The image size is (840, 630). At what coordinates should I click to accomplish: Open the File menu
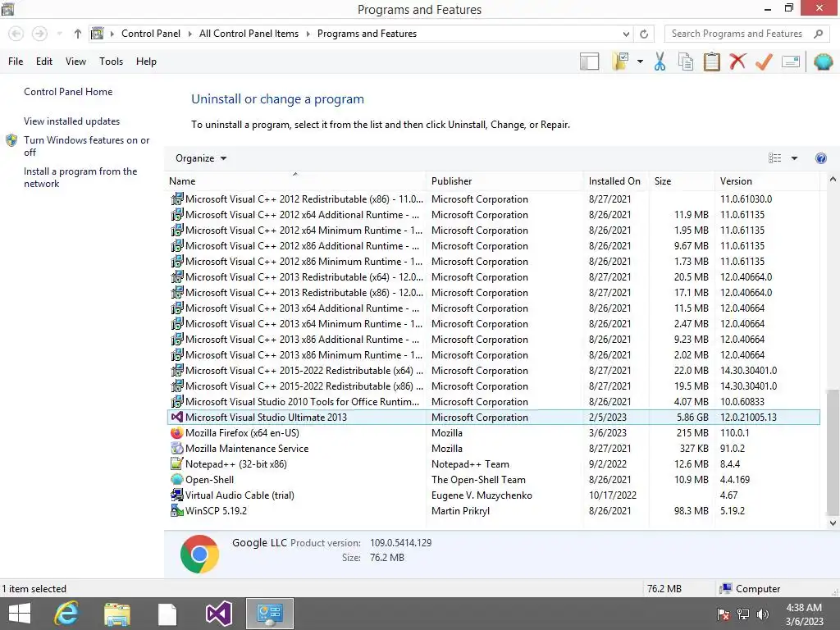click(16, 62)
